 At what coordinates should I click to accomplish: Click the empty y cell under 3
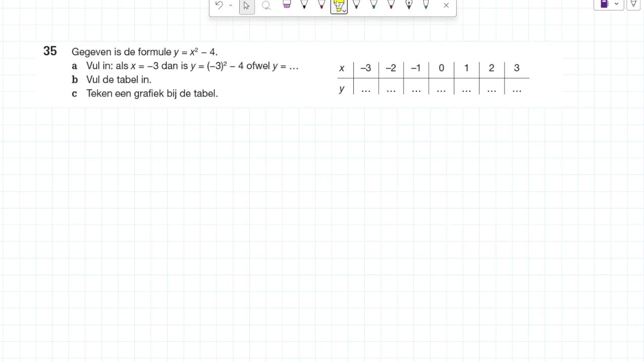pos(517,89)
